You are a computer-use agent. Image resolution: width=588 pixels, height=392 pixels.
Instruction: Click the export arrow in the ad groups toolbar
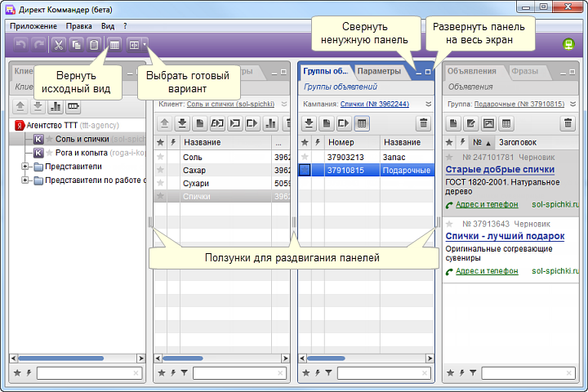click(344, 123)
